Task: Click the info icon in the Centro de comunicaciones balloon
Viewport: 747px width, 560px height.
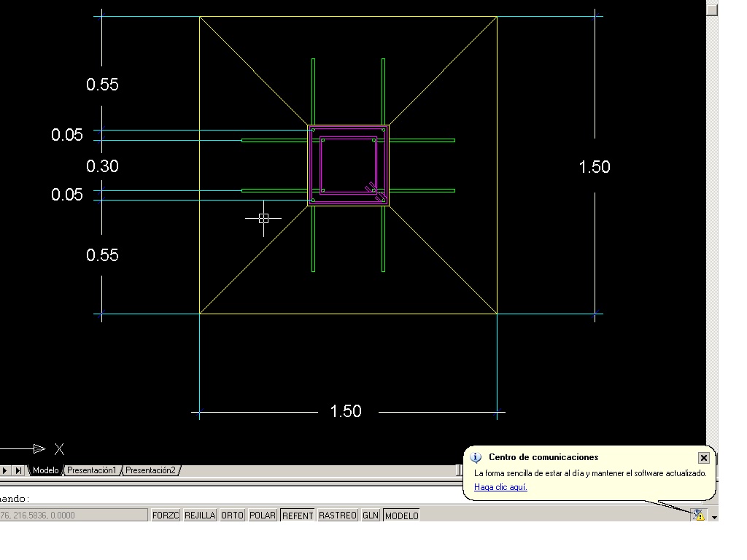Action: pos(477,457)
